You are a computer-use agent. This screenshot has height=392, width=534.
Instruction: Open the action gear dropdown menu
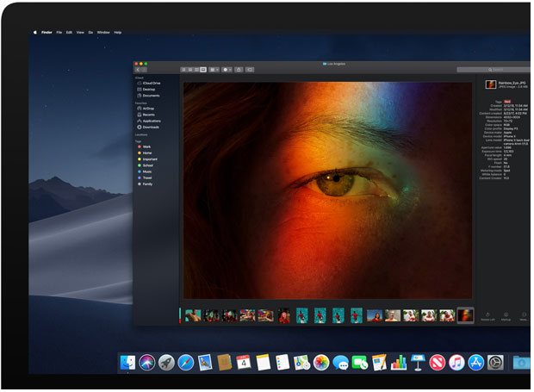[227, 70]
